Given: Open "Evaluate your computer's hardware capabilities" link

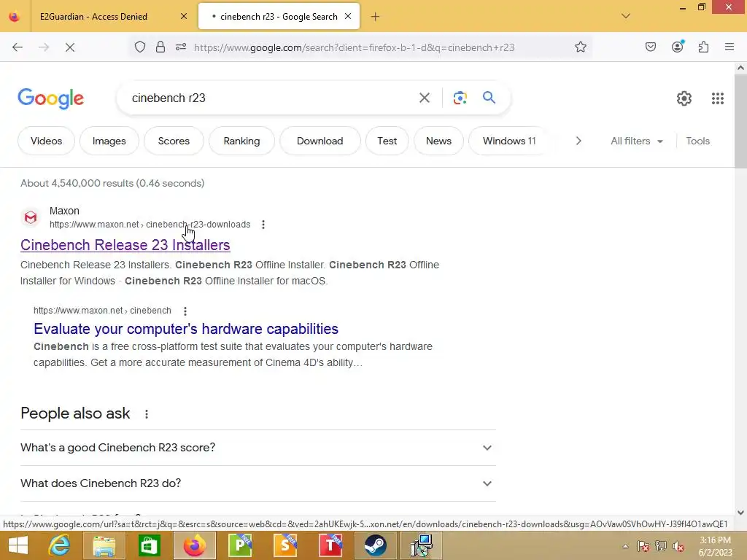Looking at the screenshot, I should click(186, 329).
